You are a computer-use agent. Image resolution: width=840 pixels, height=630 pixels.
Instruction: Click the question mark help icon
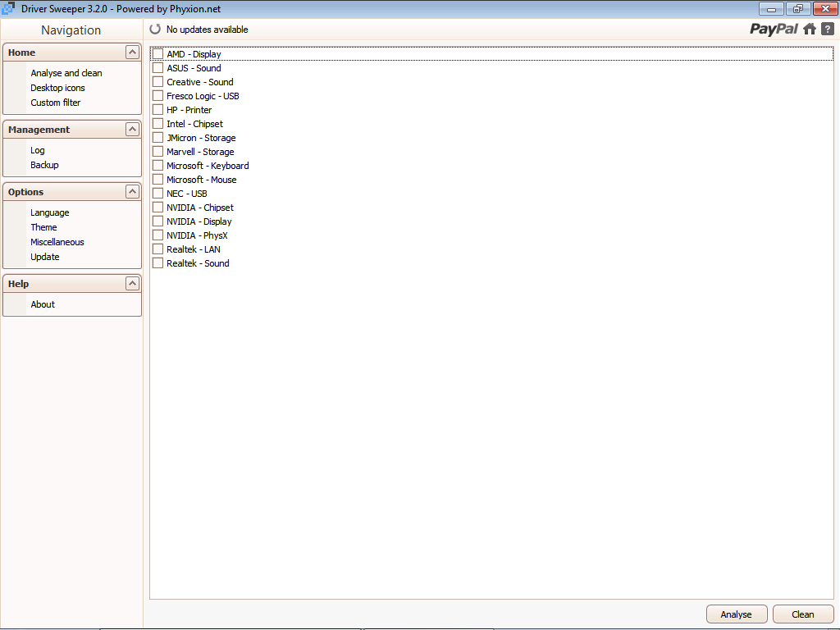pyautogui.click(x=828, y=29)
